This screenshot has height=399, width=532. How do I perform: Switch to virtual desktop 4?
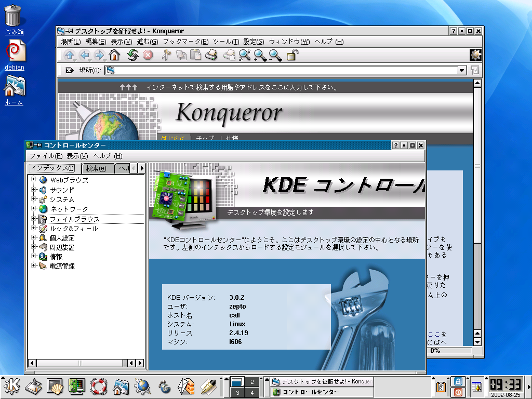pos(252,393)
